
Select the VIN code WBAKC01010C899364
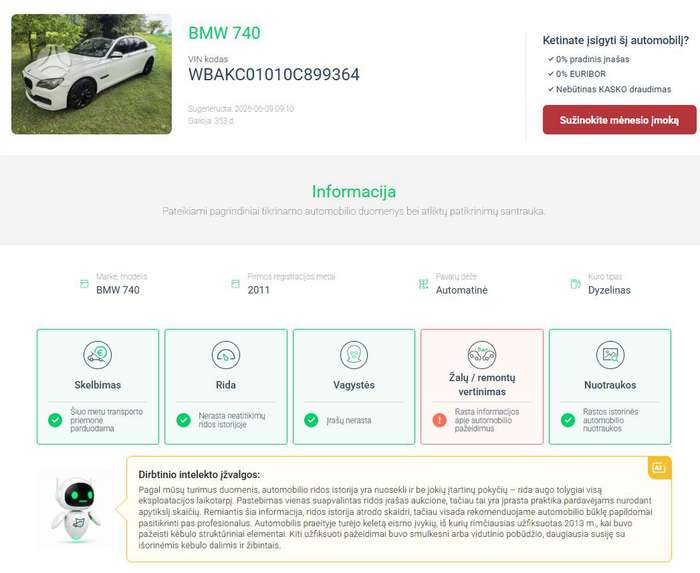click(x=274, y=74)
